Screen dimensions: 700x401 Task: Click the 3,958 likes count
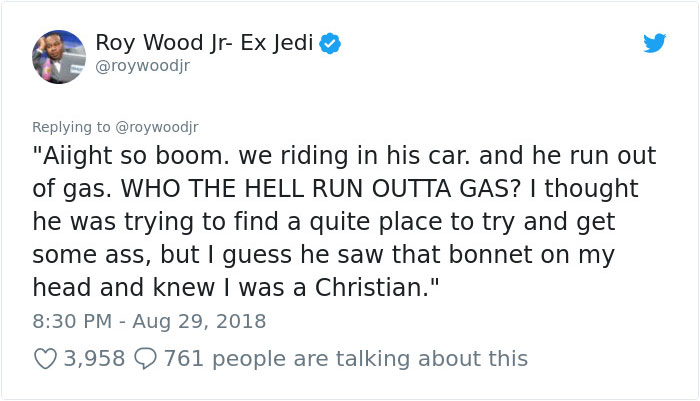tap(94, 357)
